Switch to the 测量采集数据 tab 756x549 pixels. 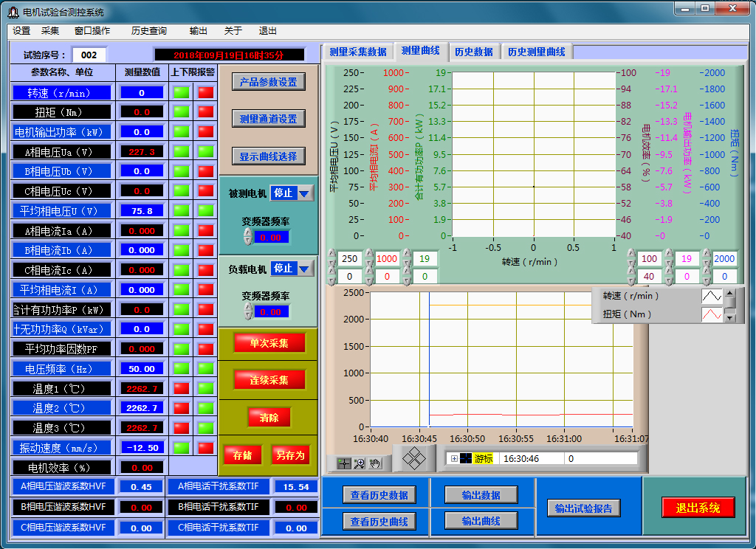click(358, 52)
